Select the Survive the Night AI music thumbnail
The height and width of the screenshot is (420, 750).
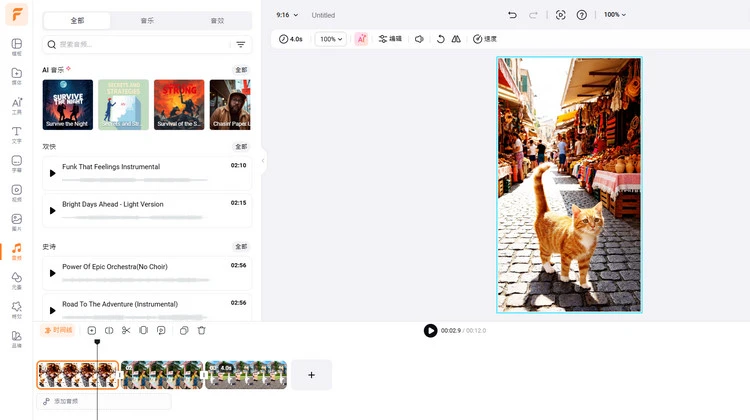(x=68, y=105)
